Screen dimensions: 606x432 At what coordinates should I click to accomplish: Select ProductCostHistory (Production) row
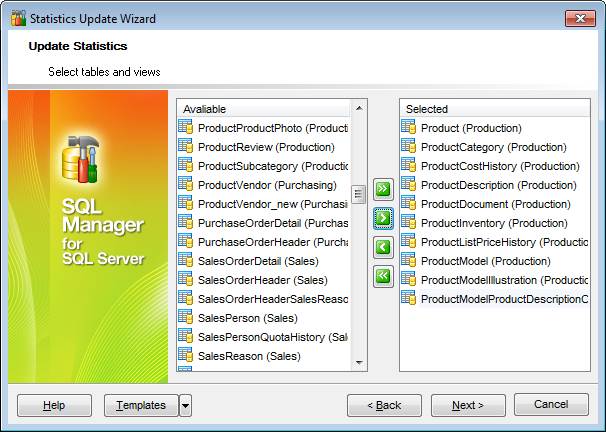click(x=494, y=166)
